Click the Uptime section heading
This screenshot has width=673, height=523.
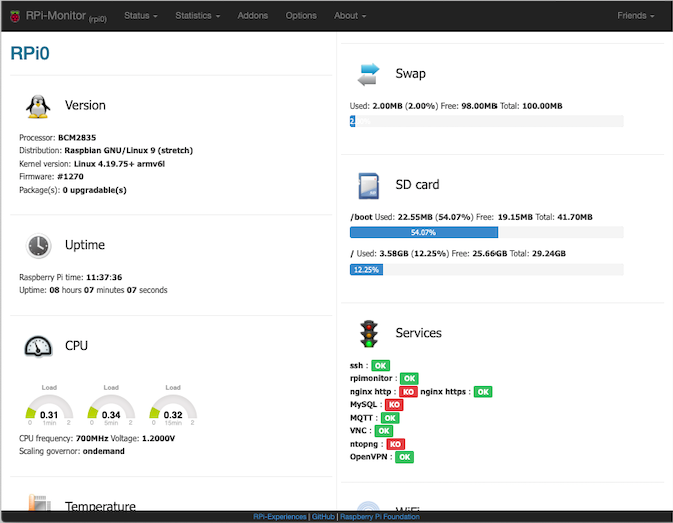click(x=85, y=245)
